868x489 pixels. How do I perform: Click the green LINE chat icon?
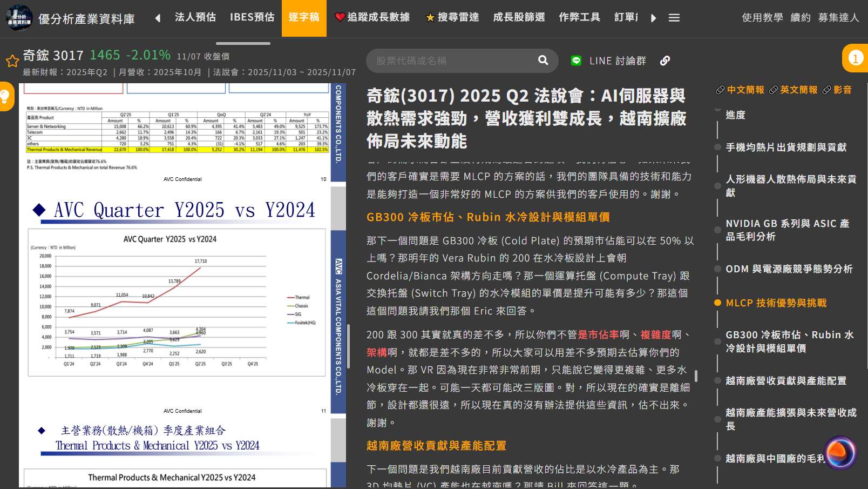pyautogui.click(x=576, y=61)
